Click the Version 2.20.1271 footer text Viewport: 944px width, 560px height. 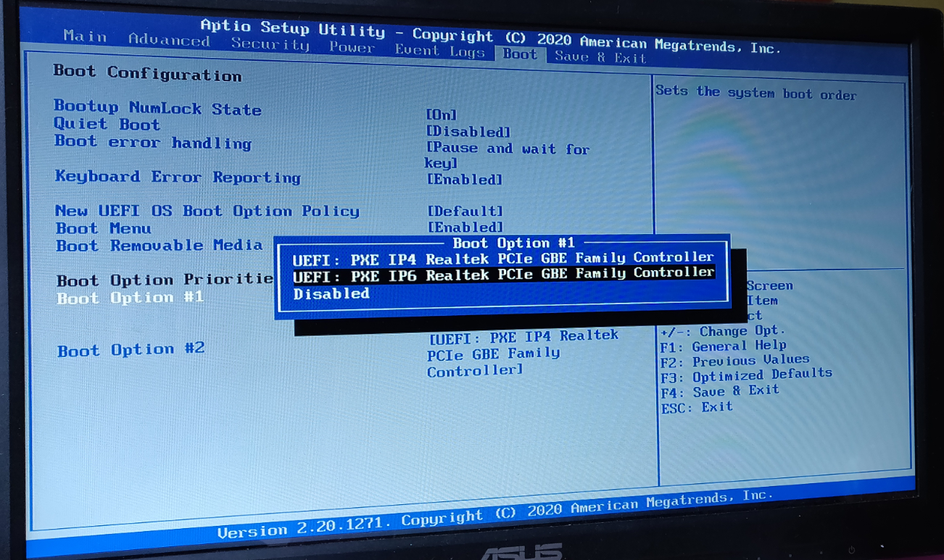494,516
